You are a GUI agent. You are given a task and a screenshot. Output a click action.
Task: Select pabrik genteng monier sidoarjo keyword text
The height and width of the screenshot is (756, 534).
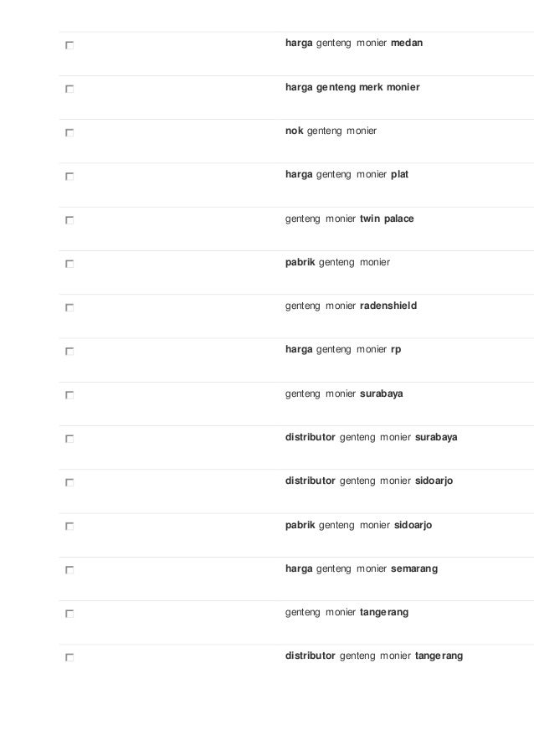(358, 525)
